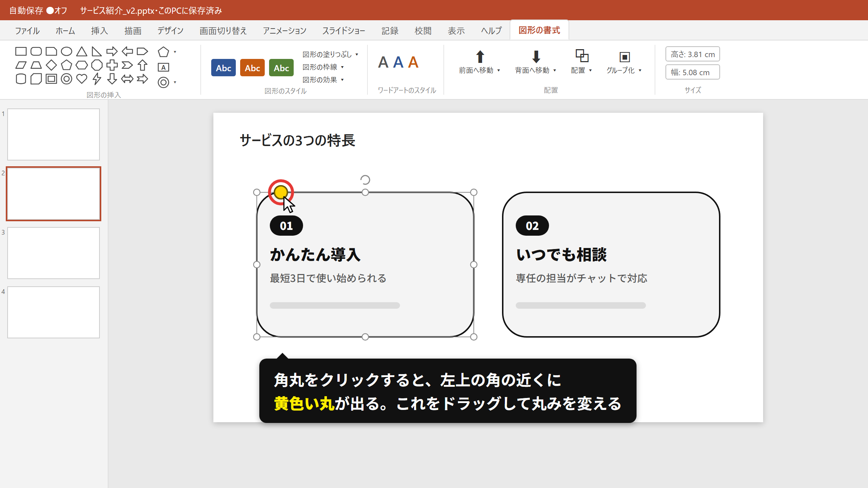Click the text box icon
The image size is (868, 488).
(x=163, y=67)
